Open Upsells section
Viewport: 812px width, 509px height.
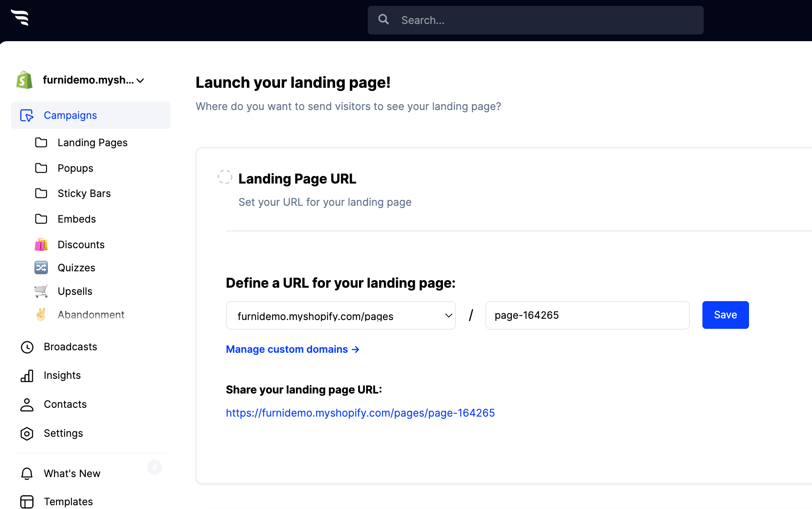pyautogui.click(x=75, y=291)
